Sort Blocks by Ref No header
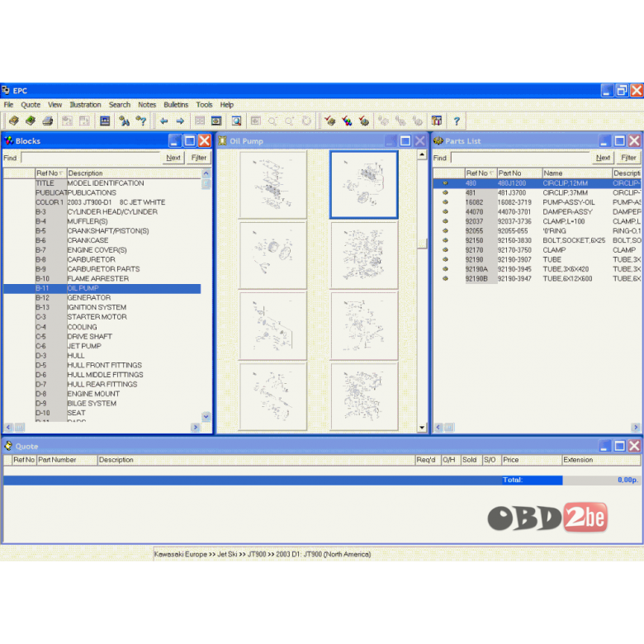 [x=51, y=173]
